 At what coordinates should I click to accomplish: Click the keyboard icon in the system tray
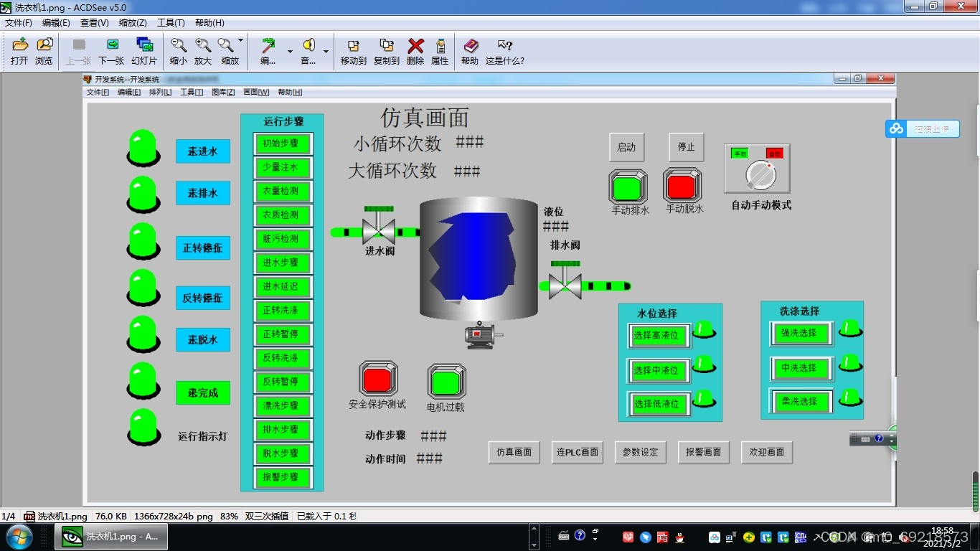564,535
